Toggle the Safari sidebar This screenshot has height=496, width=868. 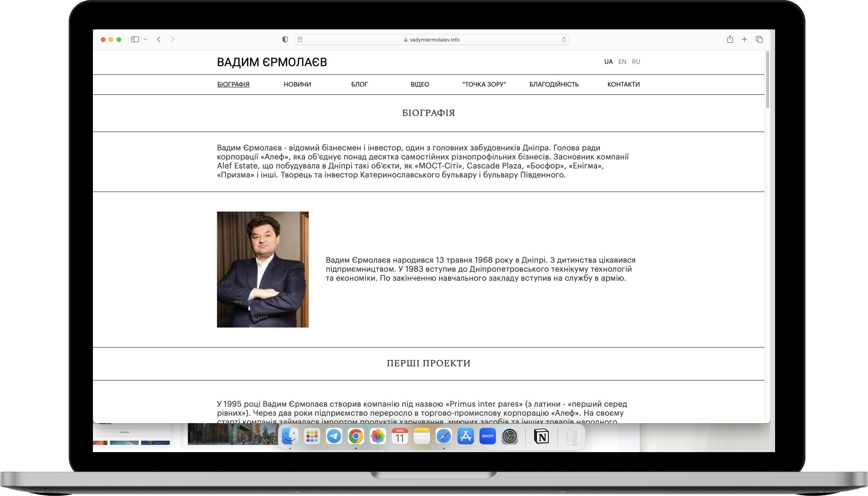click(x=135, y=39)
